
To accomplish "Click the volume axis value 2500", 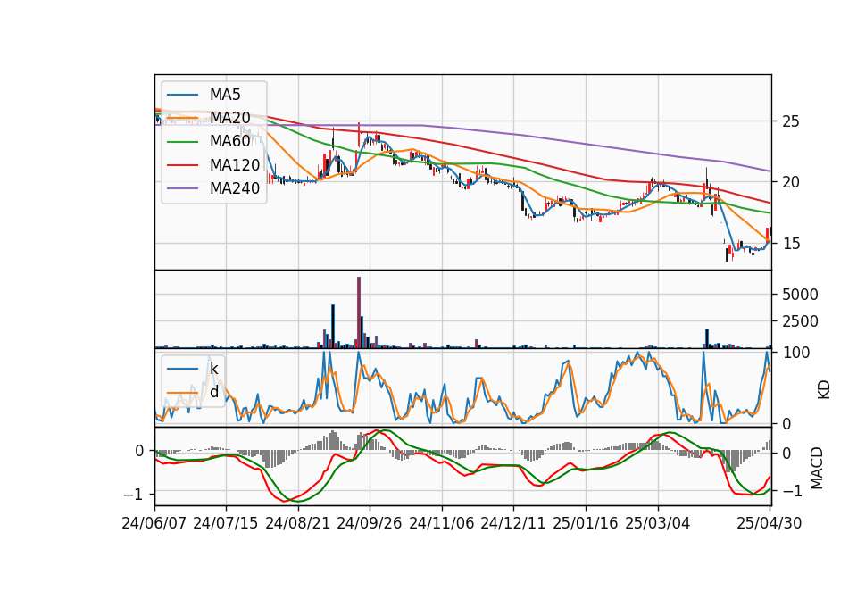I will tap(800, 321).
